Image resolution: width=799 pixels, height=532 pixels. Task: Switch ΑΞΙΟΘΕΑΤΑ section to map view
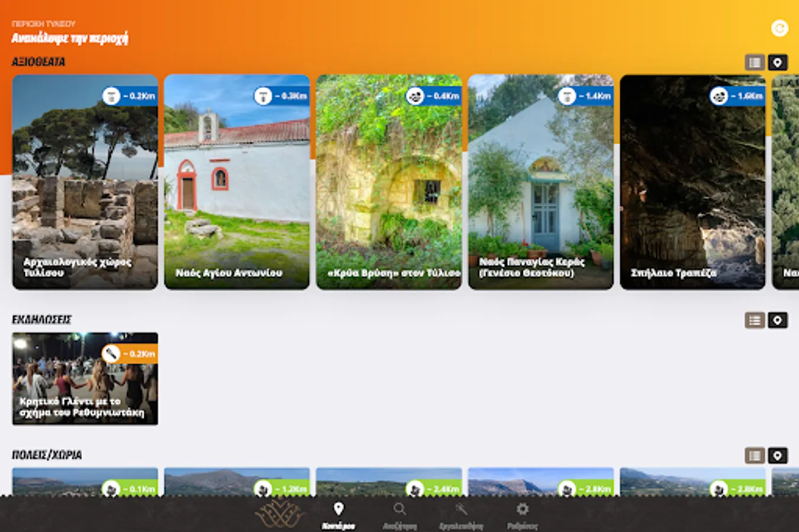click(x=777, y=62)
